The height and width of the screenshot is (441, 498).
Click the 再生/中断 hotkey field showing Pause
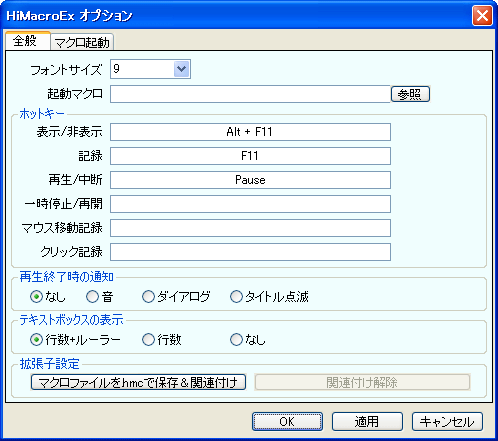(x=250, y=180)
